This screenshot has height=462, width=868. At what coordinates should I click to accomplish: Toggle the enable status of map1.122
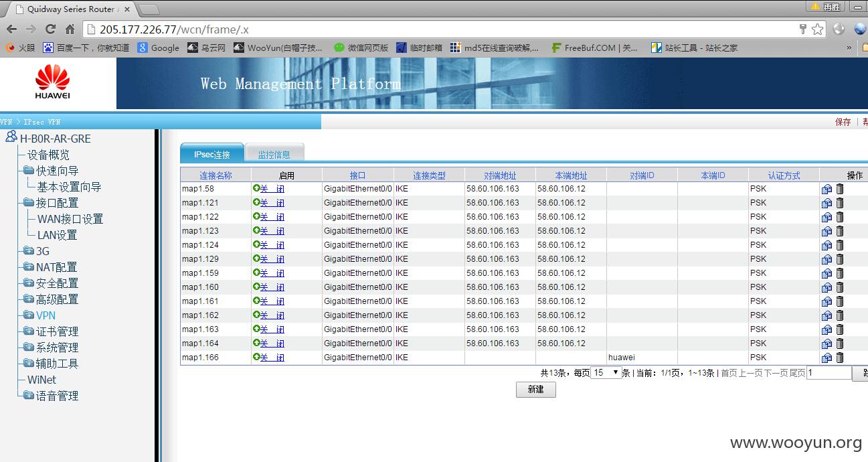click(268, 217)
